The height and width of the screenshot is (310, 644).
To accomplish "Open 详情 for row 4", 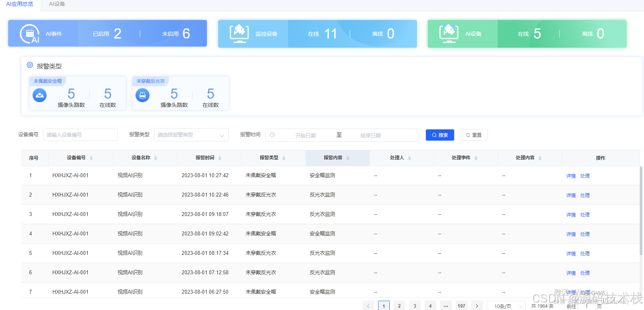I will click(571, 234).
